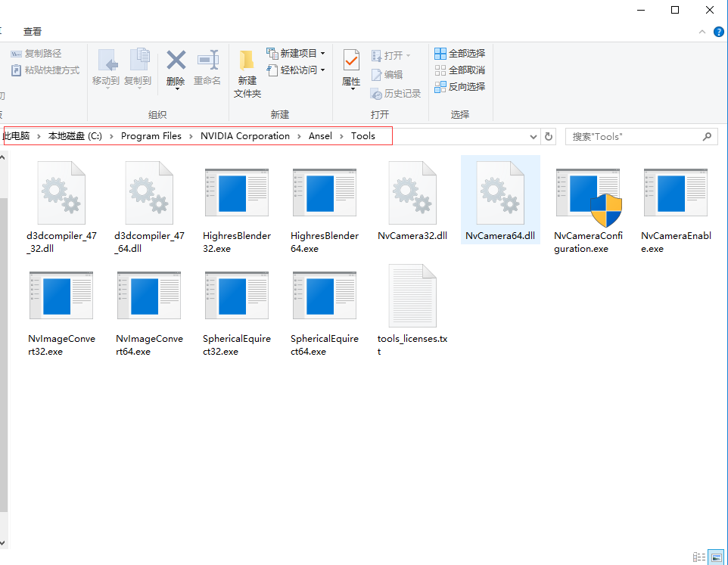The image size is (728, 565).
Task: Click the navigation pane scroll up arrow
Action: (3, 158)
